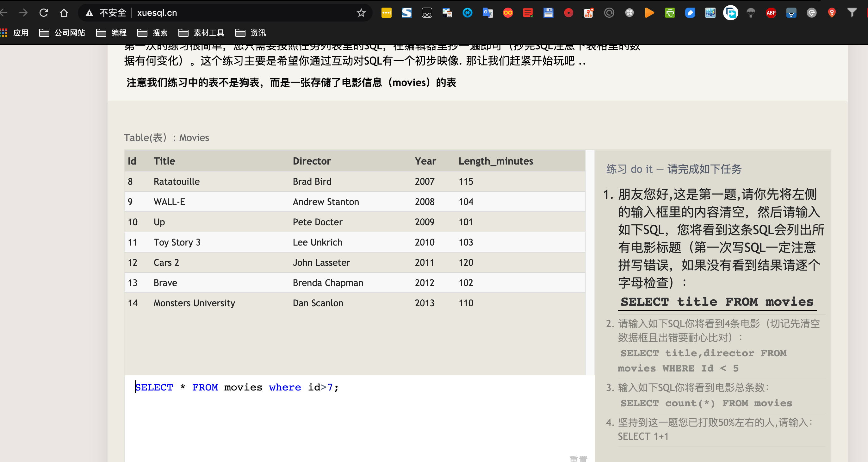Click the green printer extension icon
This screenshot has width=868, height=462.
click(x=670, y=13)
